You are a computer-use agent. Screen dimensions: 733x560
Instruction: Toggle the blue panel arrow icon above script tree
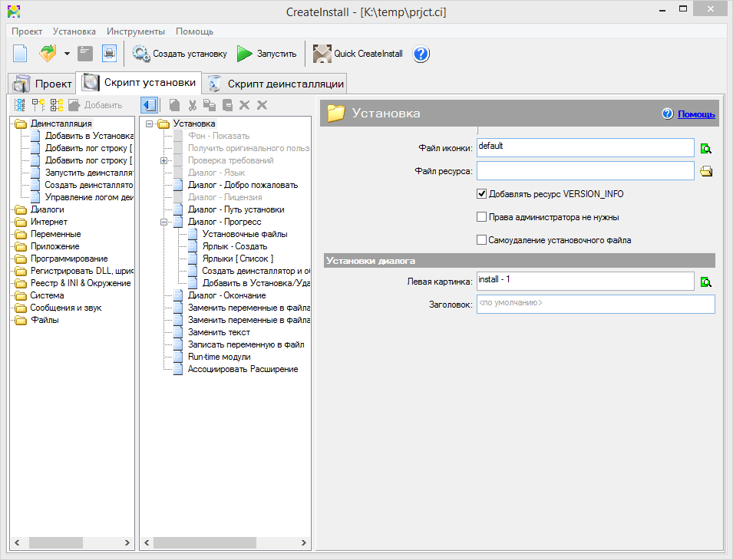[149, 105]
